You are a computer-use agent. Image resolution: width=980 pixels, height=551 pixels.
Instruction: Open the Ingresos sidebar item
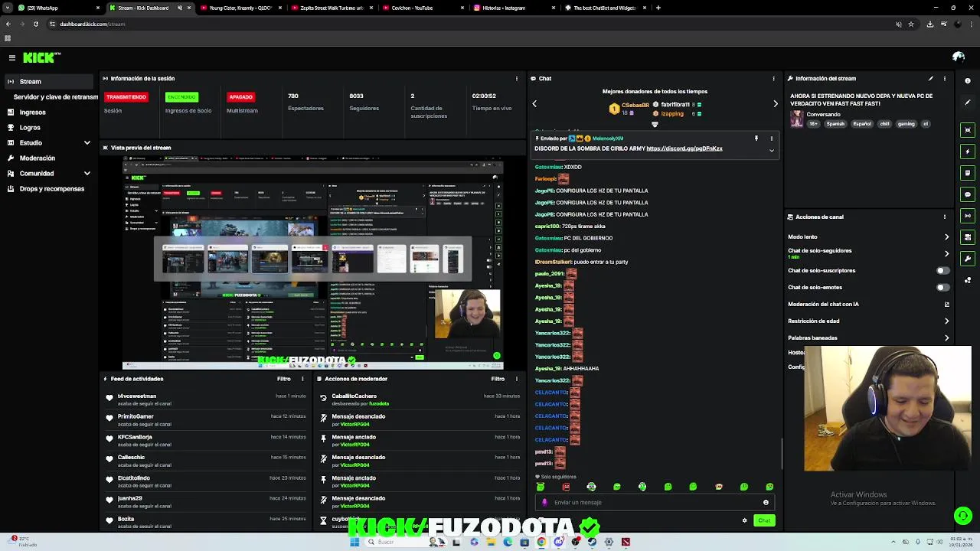click(x=50, y=112)
